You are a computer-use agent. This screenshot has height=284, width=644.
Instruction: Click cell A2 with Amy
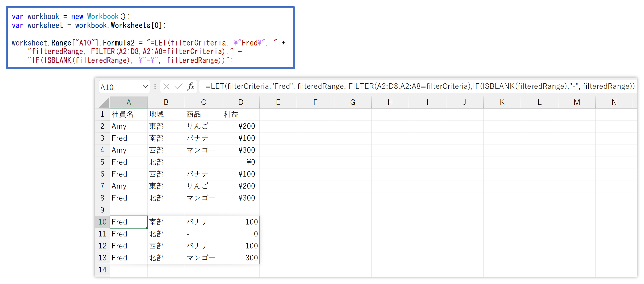coord(128,126)
